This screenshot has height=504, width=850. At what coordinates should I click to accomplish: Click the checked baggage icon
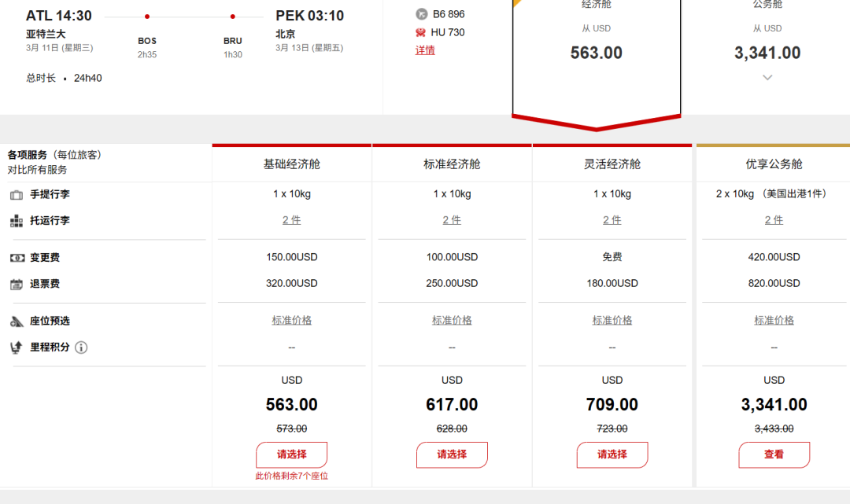tap(17, 221)
